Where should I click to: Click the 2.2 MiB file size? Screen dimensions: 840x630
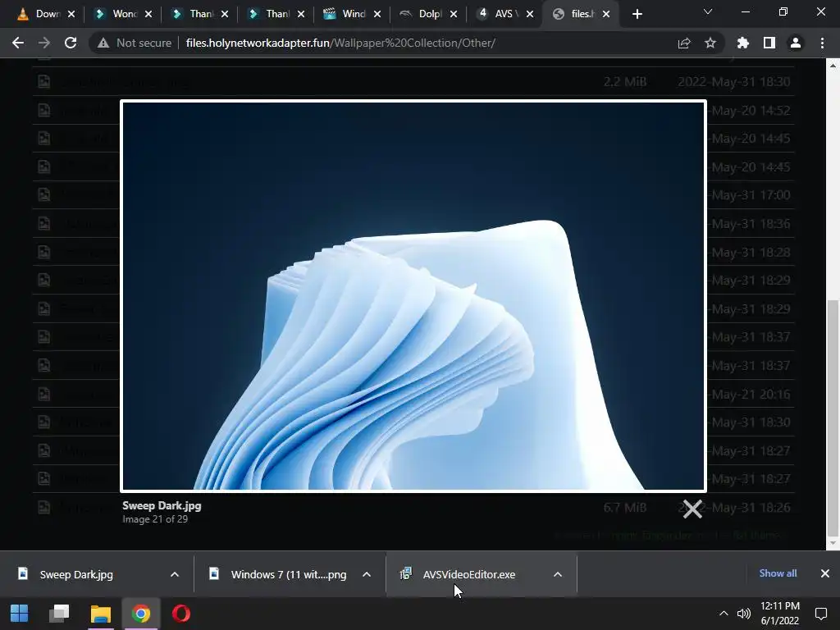coord(624,82)
